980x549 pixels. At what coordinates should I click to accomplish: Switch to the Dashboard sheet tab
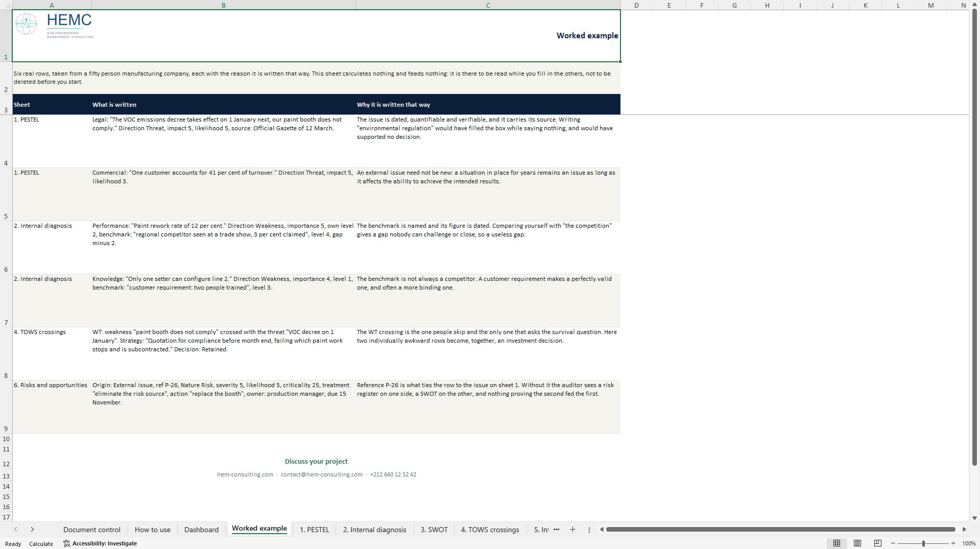point(201,530)
